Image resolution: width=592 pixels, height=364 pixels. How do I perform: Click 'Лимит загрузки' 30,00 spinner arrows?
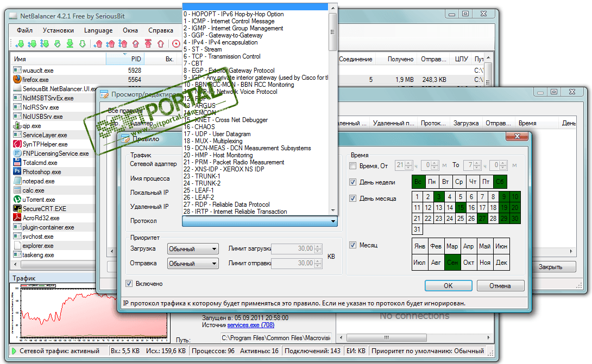(318, 249)
